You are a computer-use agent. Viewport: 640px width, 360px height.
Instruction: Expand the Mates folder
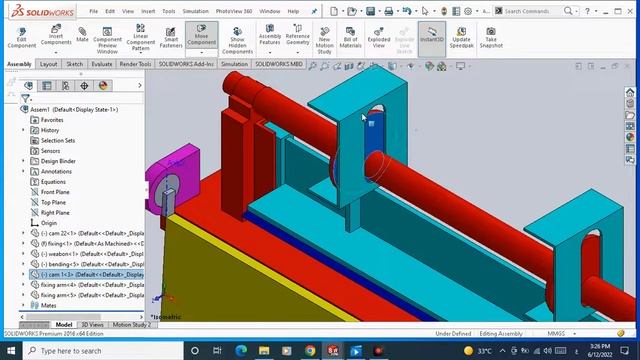pos(23,305)
